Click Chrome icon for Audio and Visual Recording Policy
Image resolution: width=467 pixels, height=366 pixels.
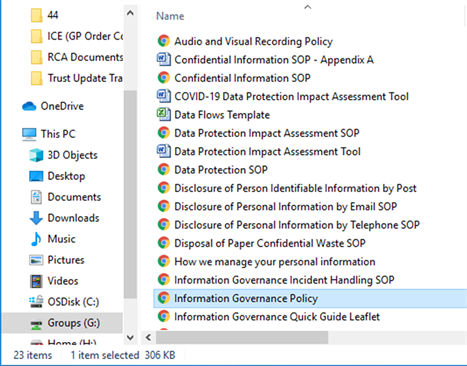pos(164,41)
